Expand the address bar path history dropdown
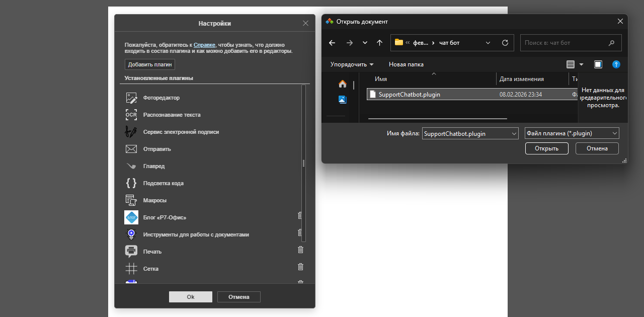The image size is (644, 317). tap(488, 43)
